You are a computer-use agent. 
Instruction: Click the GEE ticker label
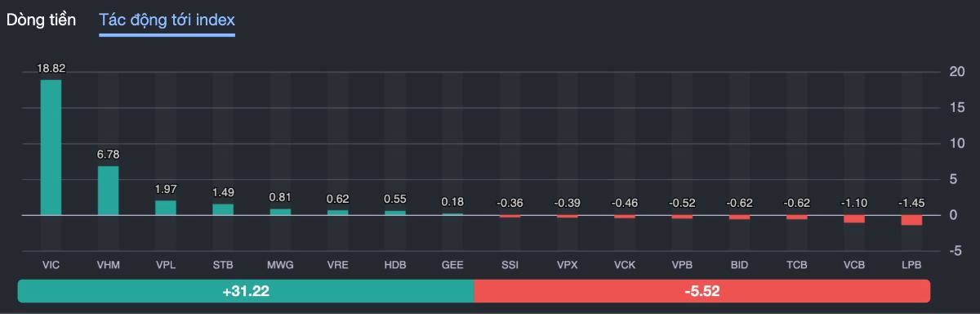pyautogui.click(x=452, y=265)
